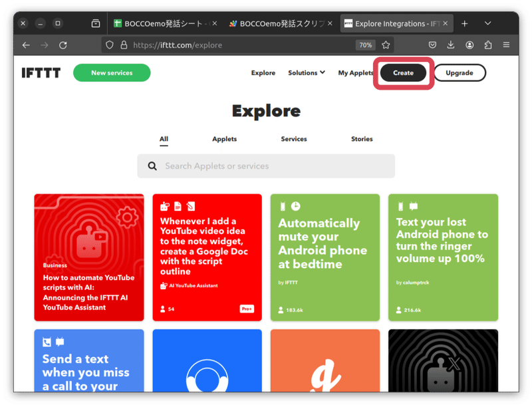Open a new browser tab
This screenshot has width=532, height=407.
point(464,23)
